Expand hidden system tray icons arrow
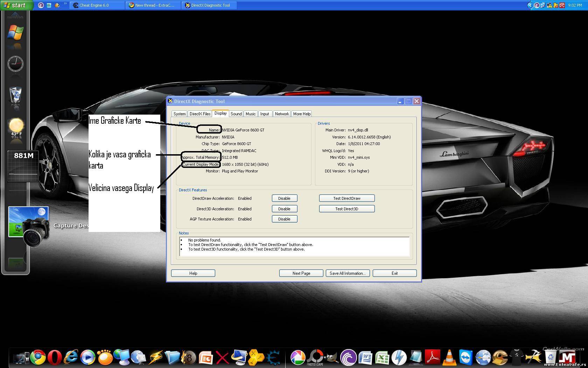This screenshot has width=588, height=368. pos(530,5)
